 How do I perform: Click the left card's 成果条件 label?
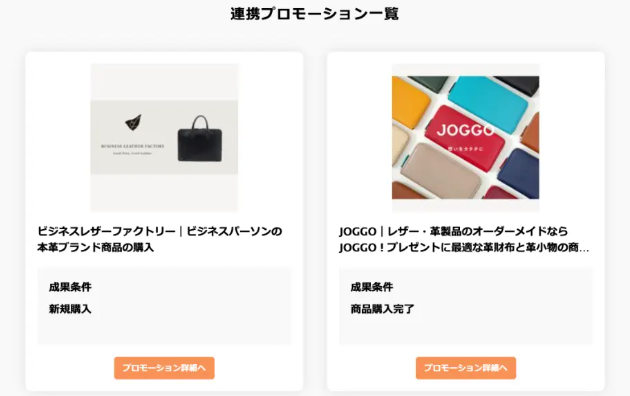pos(70,287)
